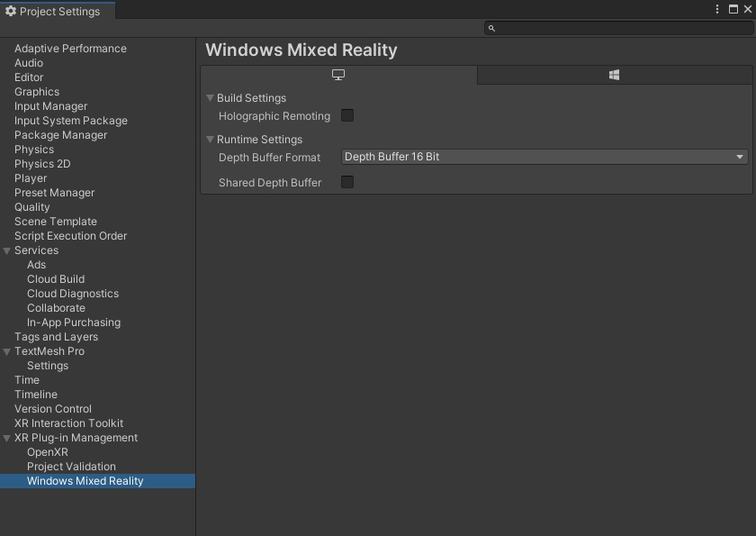Open TextMesh Pro Settings sub-item
Image resolution: width=756 pixels, height=536 pixels.
point(48,366)
